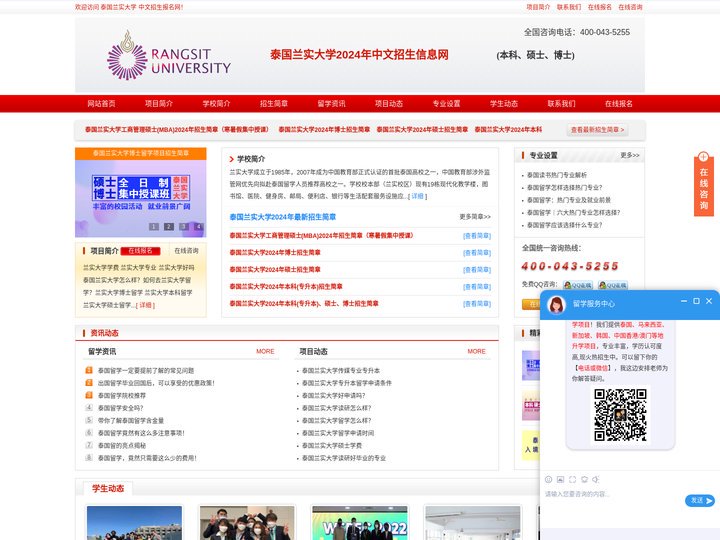Open 泰国留学一定要提前了解的常见问题 article
This screenshot has height=540, width=720.
pos(146,371)
